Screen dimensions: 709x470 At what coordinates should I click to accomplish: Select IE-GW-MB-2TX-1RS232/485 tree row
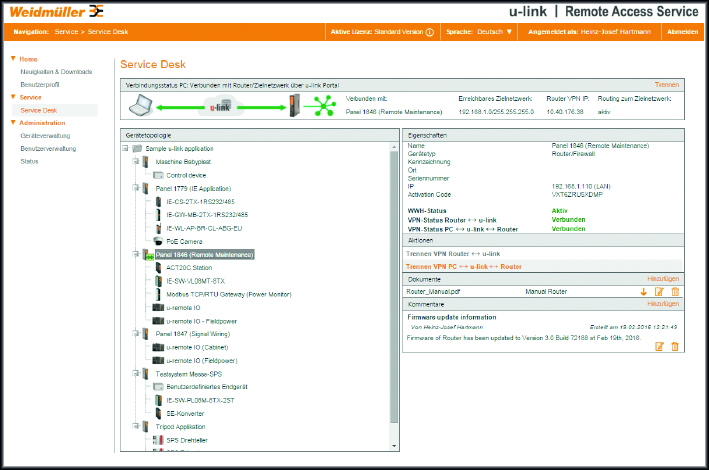coord(207,214)
